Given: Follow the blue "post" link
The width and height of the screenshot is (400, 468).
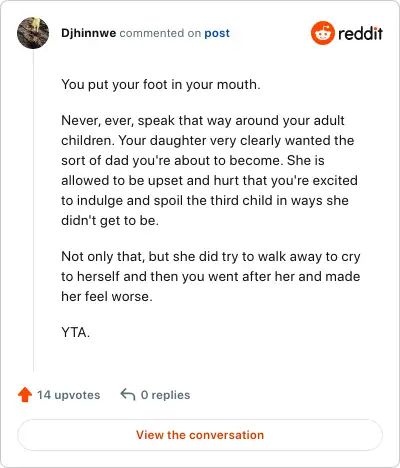Looking at the screenshot, I should (217, 33).
